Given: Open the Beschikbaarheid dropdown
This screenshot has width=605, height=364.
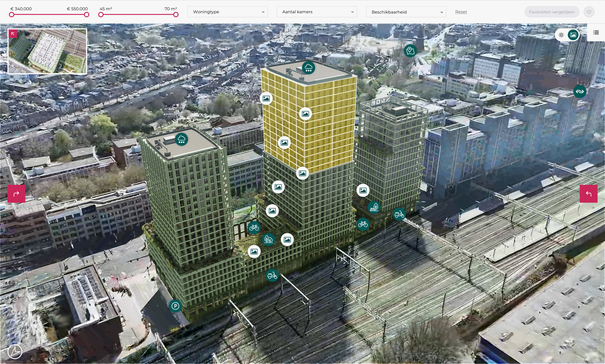Looking at the screenshot, I should 406,12.
